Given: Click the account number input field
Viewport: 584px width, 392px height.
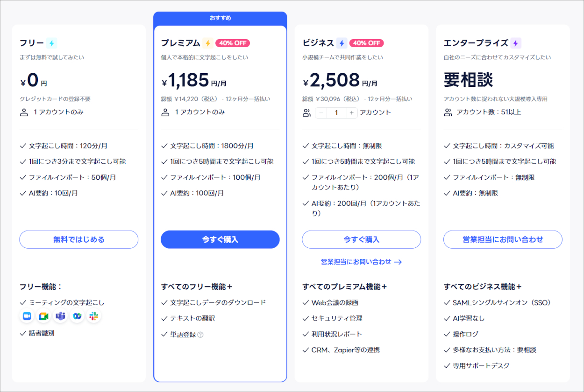Looking at the screenshot, I should 336,112.
